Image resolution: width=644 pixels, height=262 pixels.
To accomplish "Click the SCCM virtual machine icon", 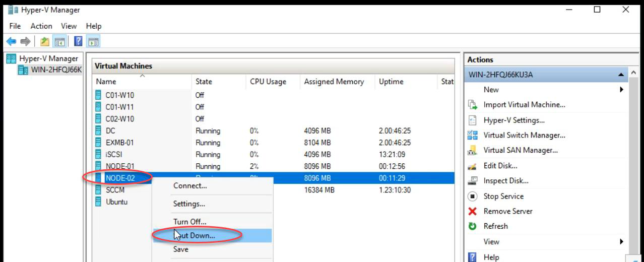I will point(98,190).
